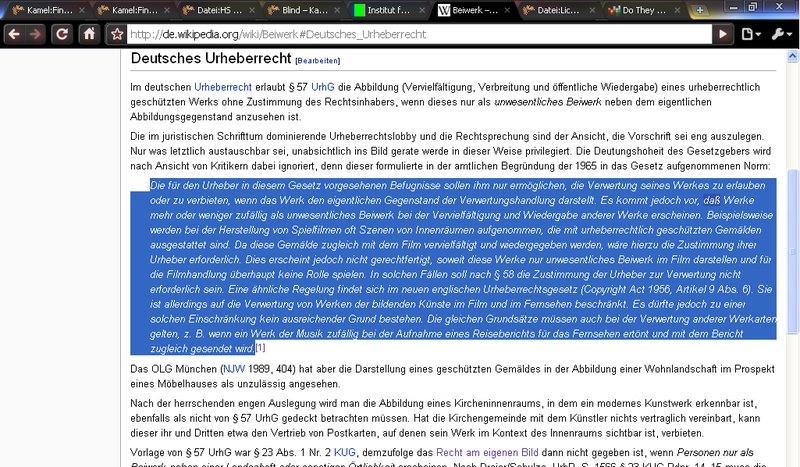Open Recht am eigenen Bild link

(487, 453)
